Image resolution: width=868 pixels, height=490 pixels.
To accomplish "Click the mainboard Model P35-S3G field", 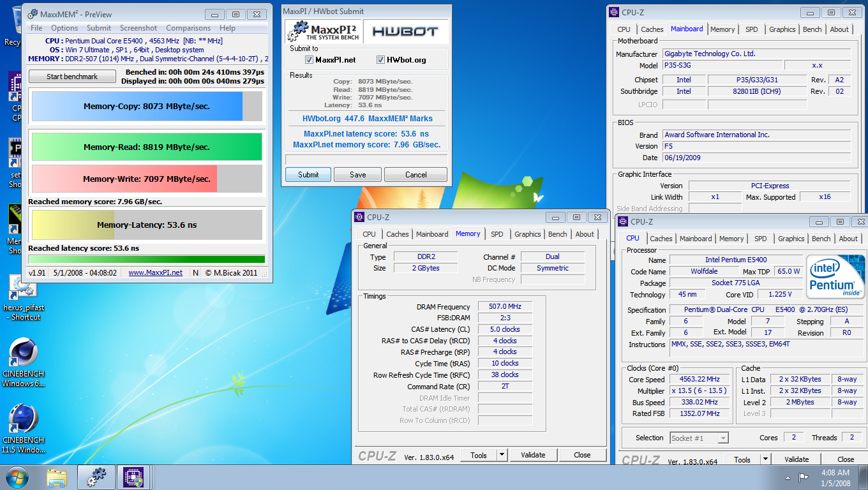I will (x=722, y=66).
